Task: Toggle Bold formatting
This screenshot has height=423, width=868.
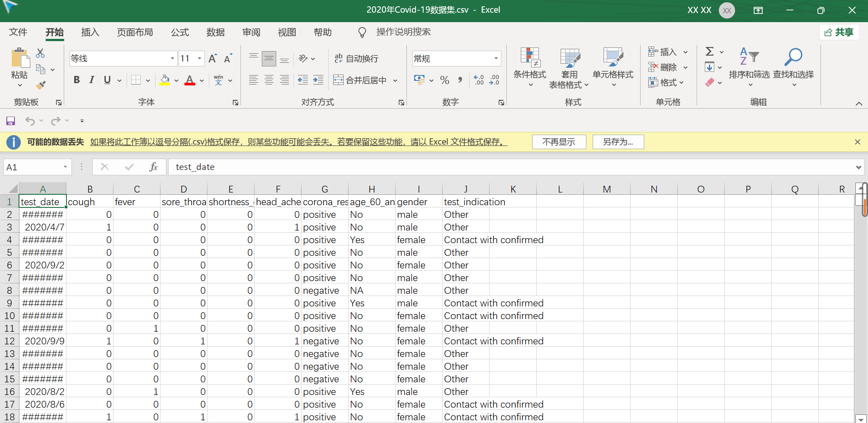Action: click(x=76, y=80)
